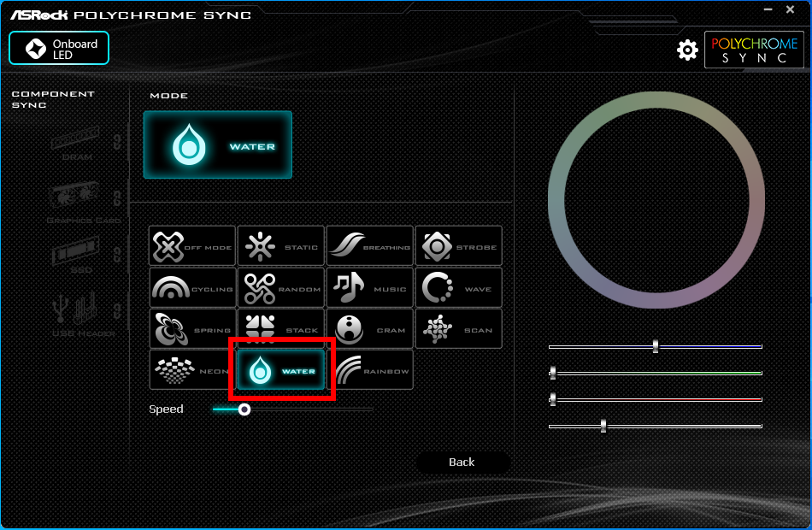Select the Breathing lighting mode

tap(370, 246)
